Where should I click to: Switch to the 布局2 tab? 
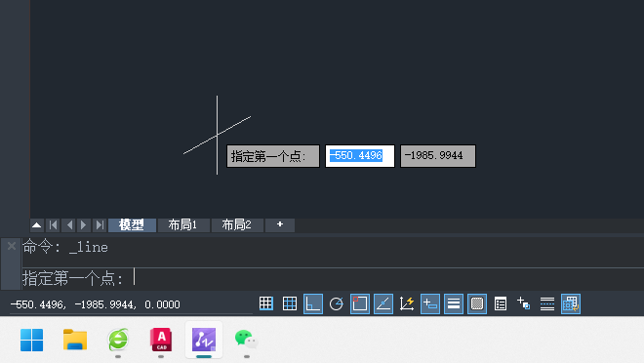click(237, 225)
